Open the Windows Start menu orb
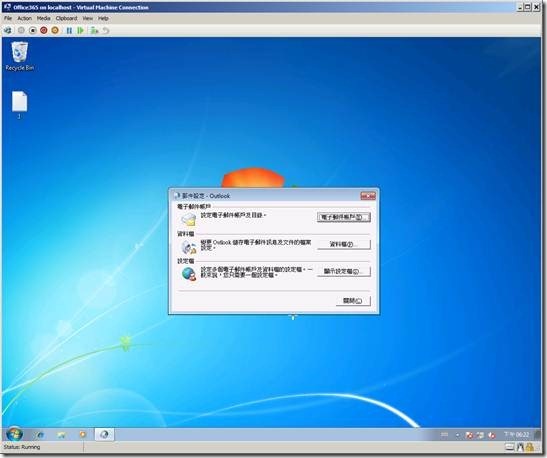The height and width of the screenshot is (458, 547). point(14,434)
